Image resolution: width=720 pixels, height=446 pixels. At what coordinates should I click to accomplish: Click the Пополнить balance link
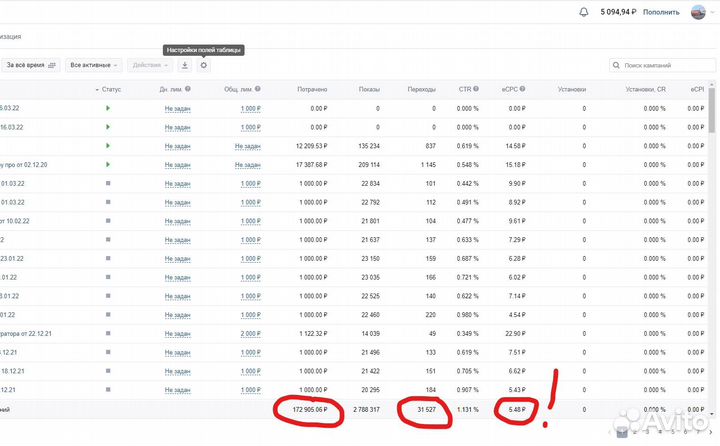coord(660,12)
